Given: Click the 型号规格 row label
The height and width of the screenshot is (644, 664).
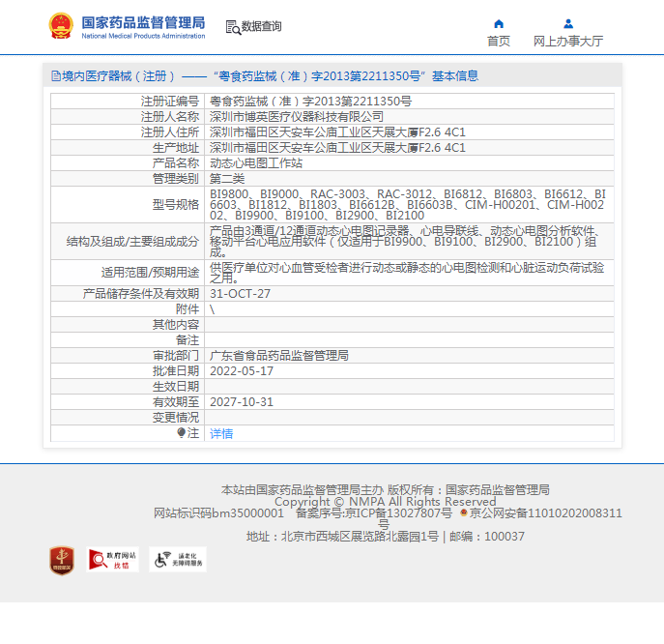Looking at the screenshot, I should 176,205.
